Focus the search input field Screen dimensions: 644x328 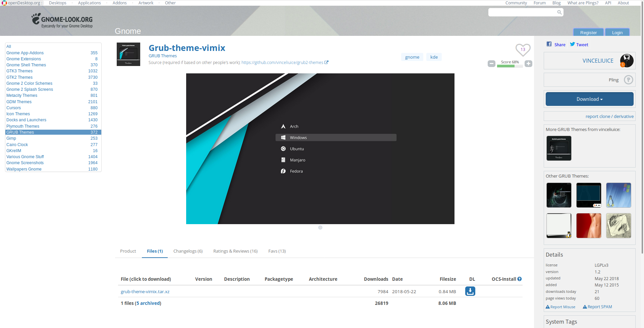click(x=522, y=12)
